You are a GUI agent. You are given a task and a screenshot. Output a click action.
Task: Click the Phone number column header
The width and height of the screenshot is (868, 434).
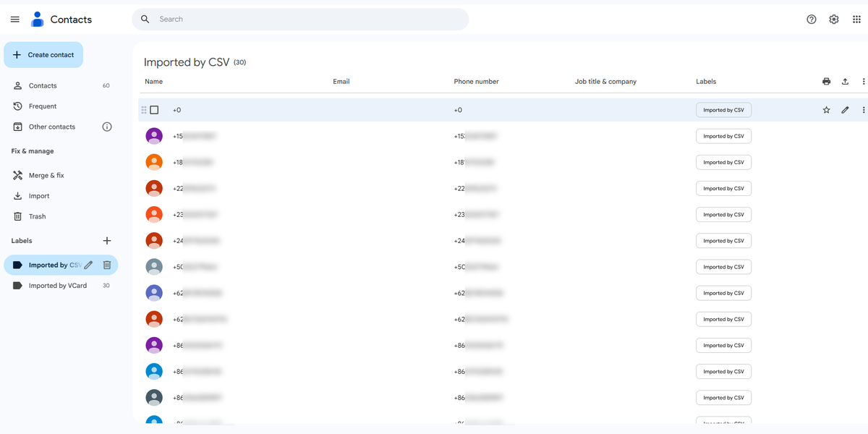477,82
